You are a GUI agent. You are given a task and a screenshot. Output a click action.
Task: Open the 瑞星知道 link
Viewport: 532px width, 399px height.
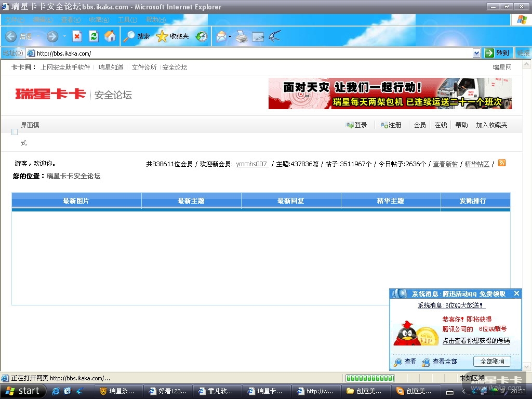pos(111,68)
